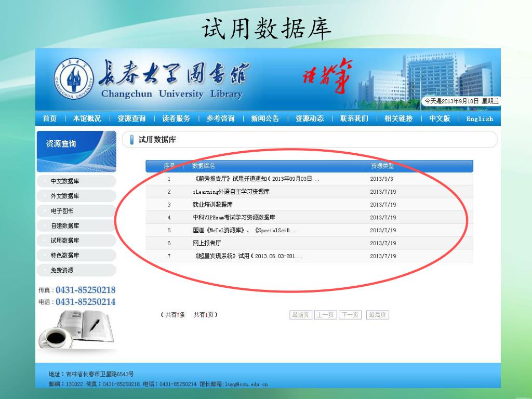The width and height of the screenshot is (532, 399).
Task: Go to 参考咨询 menu item
Action: (220, 118)
